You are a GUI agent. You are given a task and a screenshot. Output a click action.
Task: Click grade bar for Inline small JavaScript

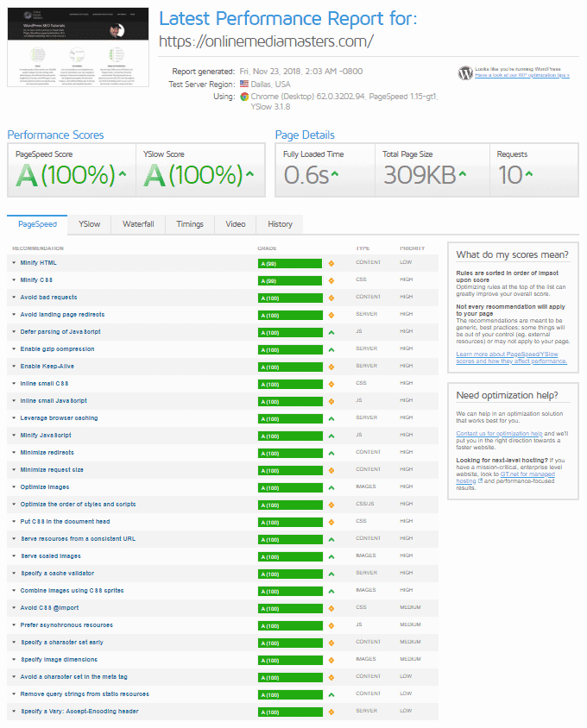[290, 402]
